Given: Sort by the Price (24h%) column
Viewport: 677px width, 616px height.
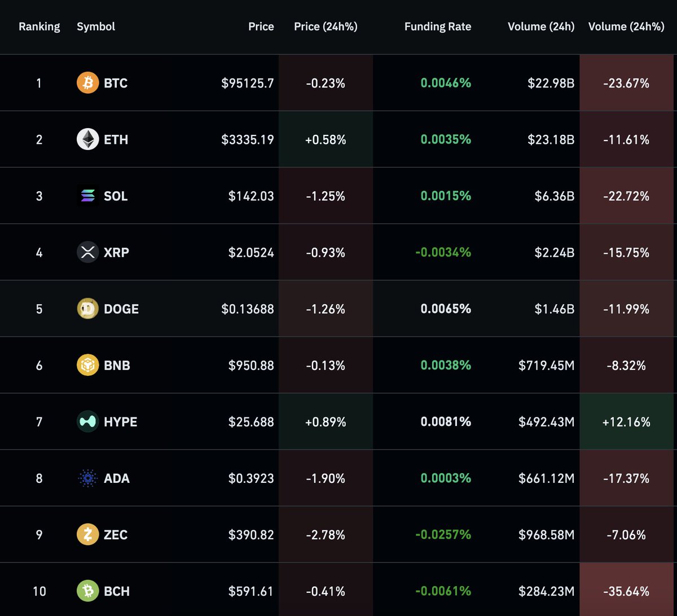Looking at the screenshot, I should [325, 27].
